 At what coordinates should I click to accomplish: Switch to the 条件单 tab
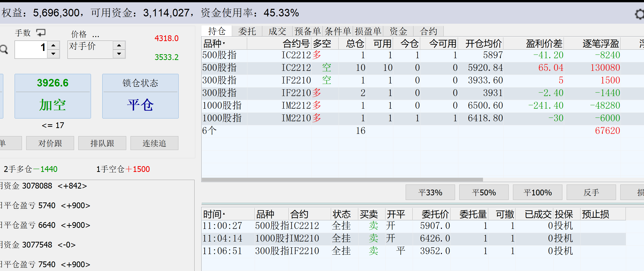pyautogui.click(x=338, y=31)
